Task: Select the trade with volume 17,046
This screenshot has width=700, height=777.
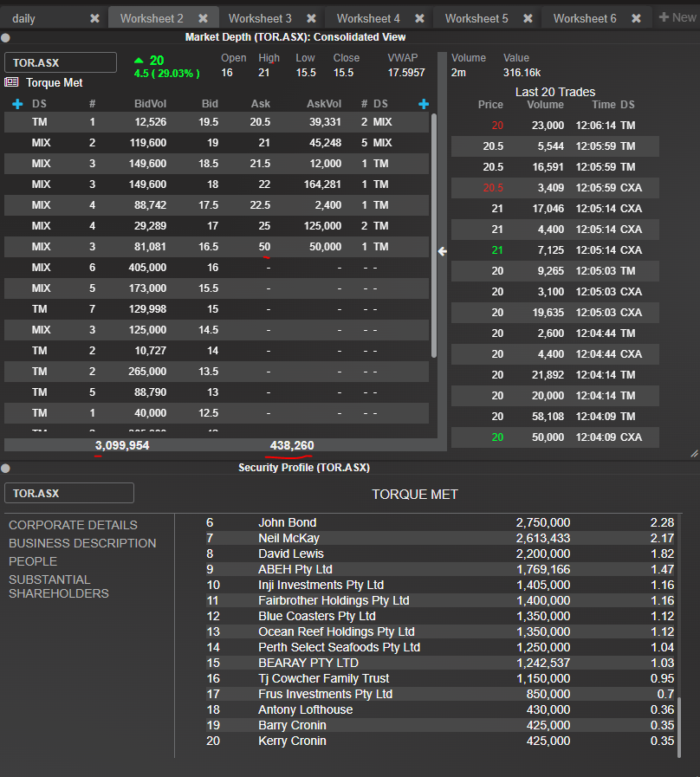Action: [x=554, y=209]
